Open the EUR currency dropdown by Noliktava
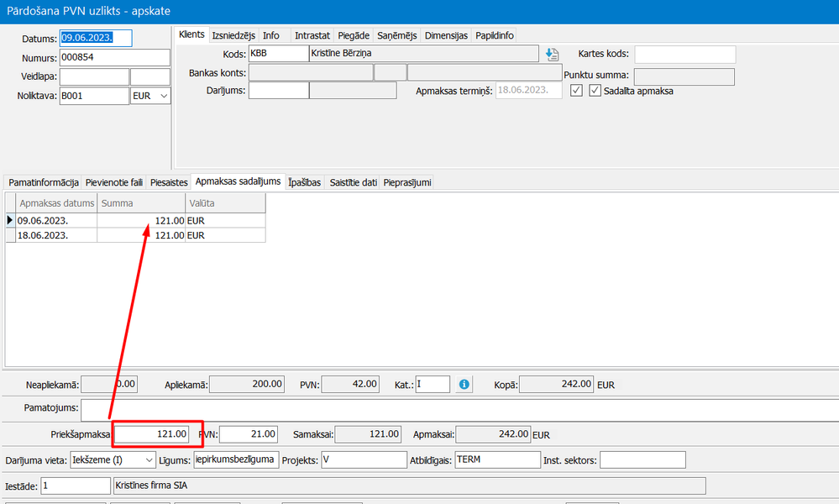The image size is (839, 504). [150, 96]
